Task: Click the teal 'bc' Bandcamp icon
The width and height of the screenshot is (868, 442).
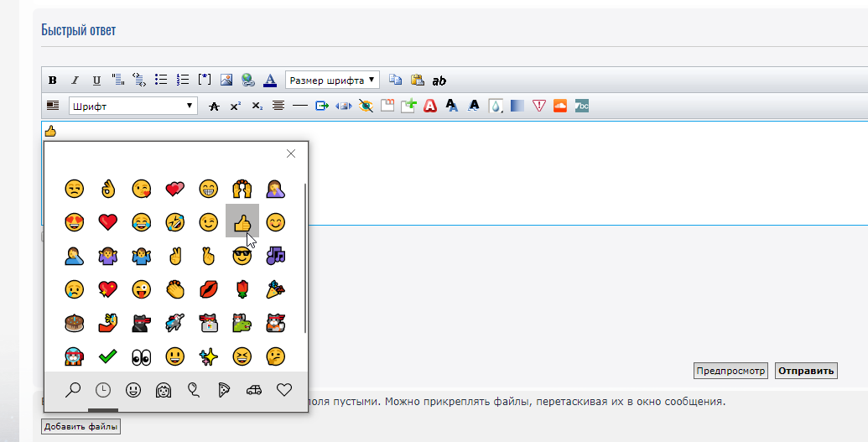Action: [x=582, y=105]
